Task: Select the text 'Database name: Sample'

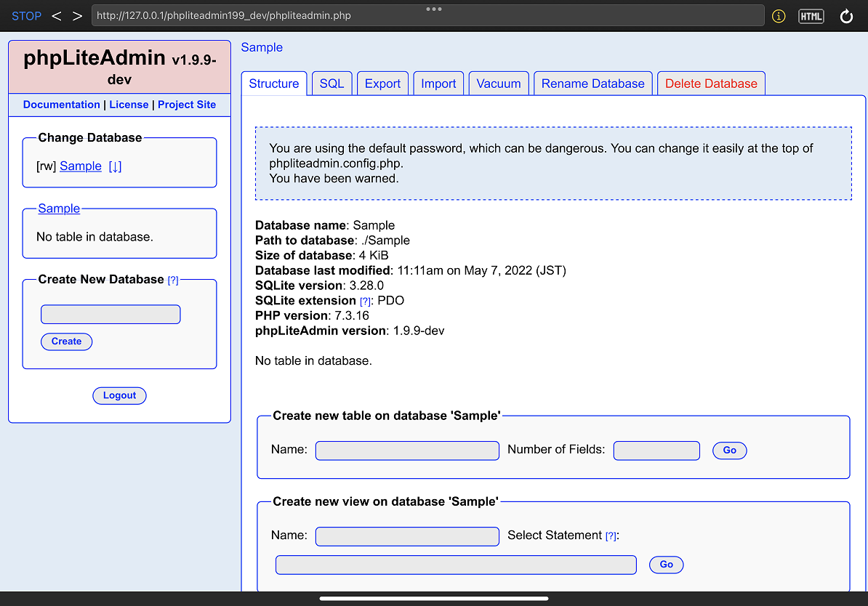Action: [325, 225]
